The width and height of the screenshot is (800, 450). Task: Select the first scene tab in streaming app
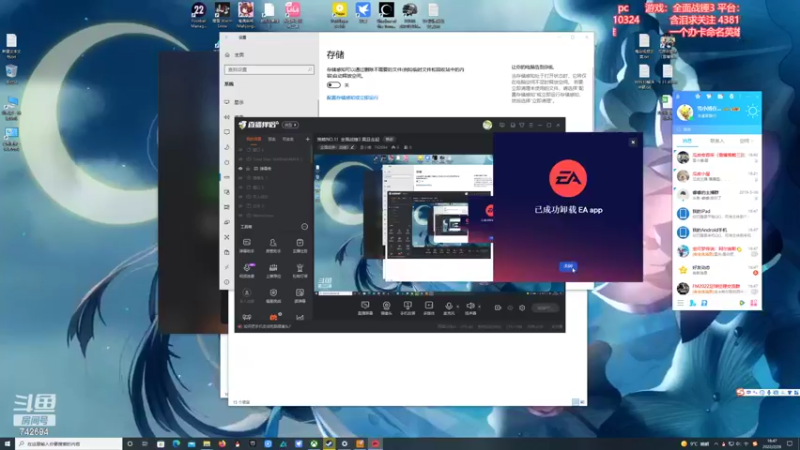[254, 139]
